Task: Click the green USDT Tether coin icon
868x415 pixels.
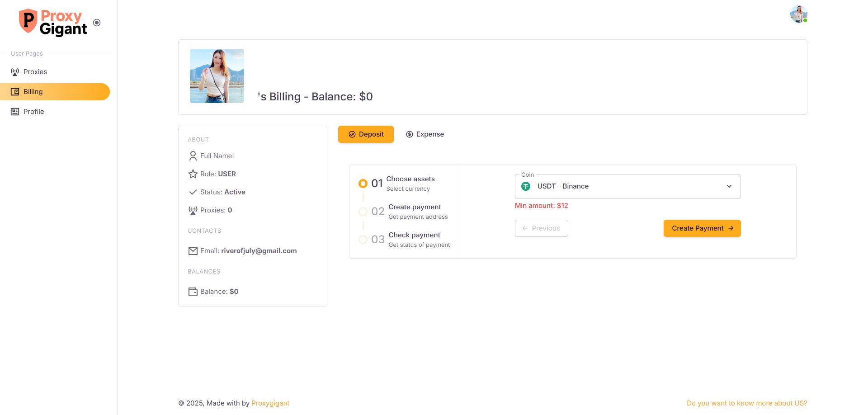Action: [526, 186]
